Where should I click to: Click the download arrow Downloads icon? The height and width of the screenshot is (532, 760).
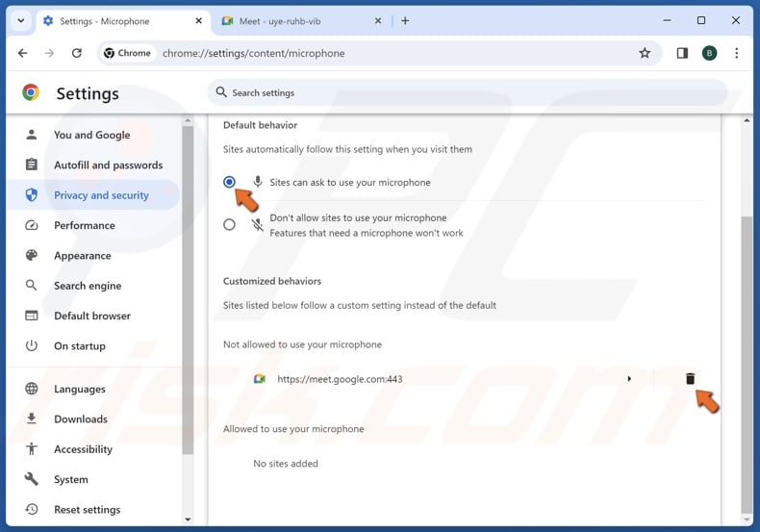(32, 418)
